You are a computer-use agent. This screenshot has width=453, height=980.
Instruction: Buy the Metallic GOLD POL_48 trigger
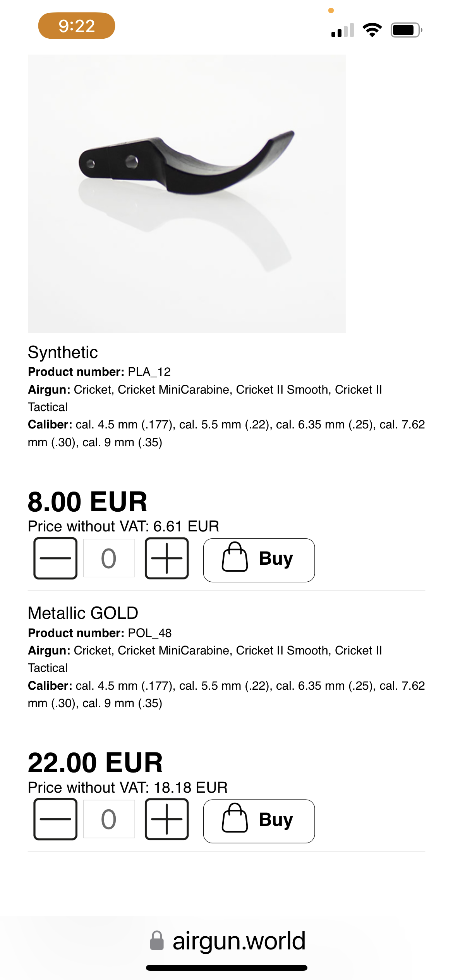[259, 821]
